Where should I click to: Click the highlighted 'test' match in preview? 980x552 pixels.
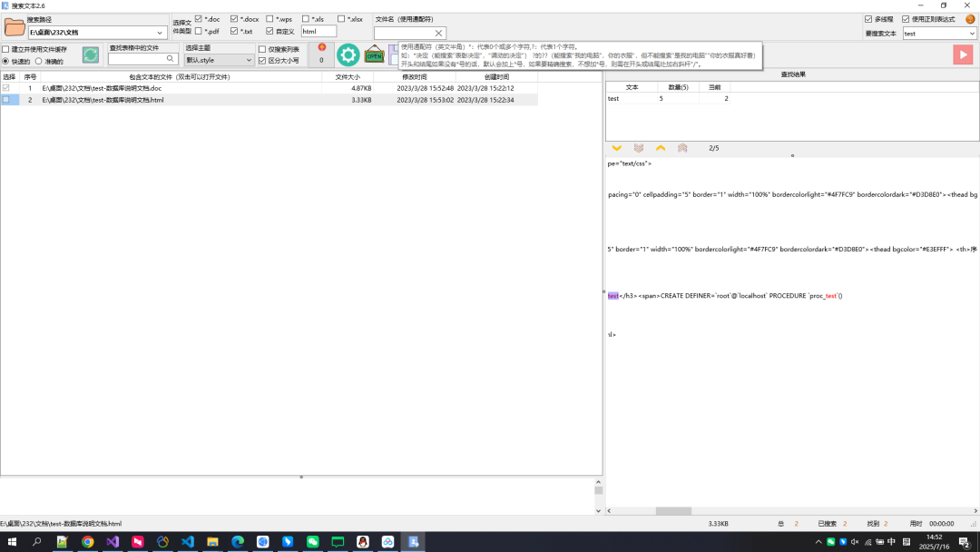point(613,296)
